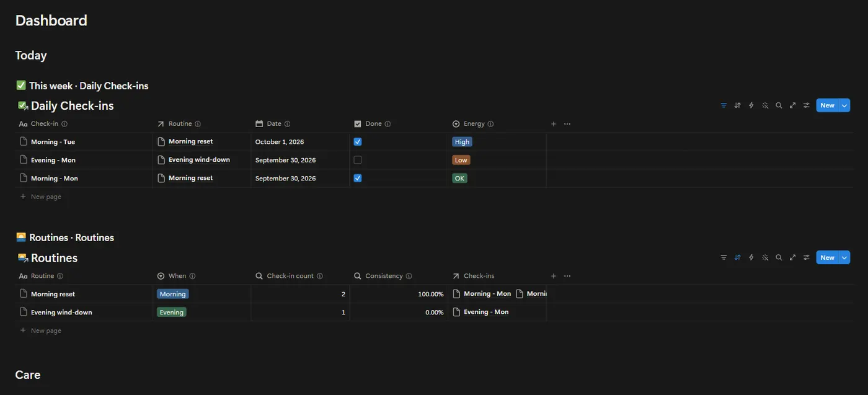
Task: Open sort options for Daily Check-ins
Action: pyautogui.click(x=737, y=105)
